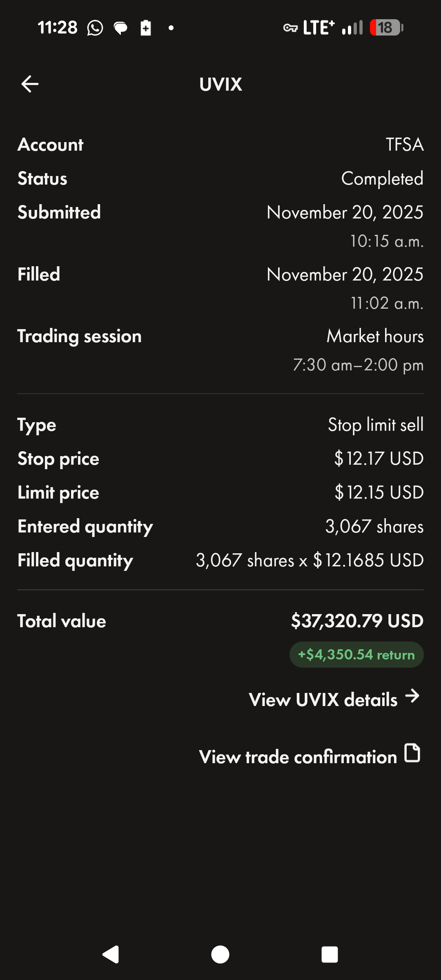Tap the 11:28 status bar clock
This screenshot has height=980, width=441.
58,28
